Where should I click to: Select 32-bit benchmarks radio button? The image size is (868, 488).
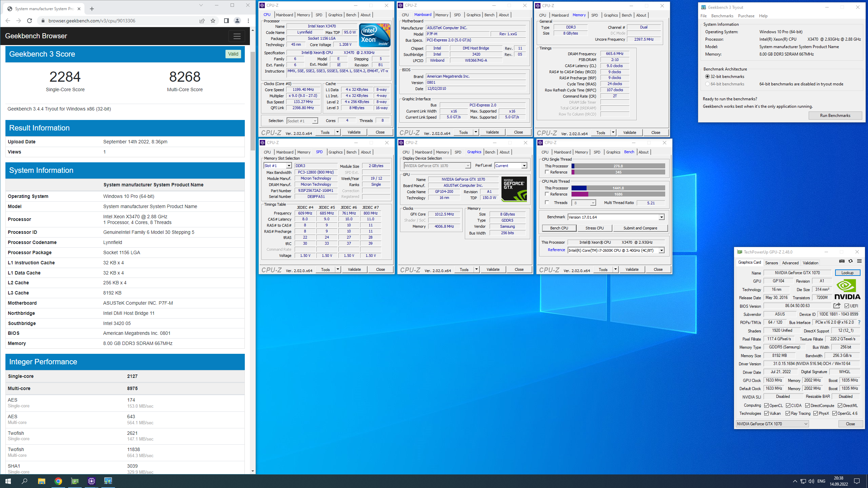[x=707, y=77]
